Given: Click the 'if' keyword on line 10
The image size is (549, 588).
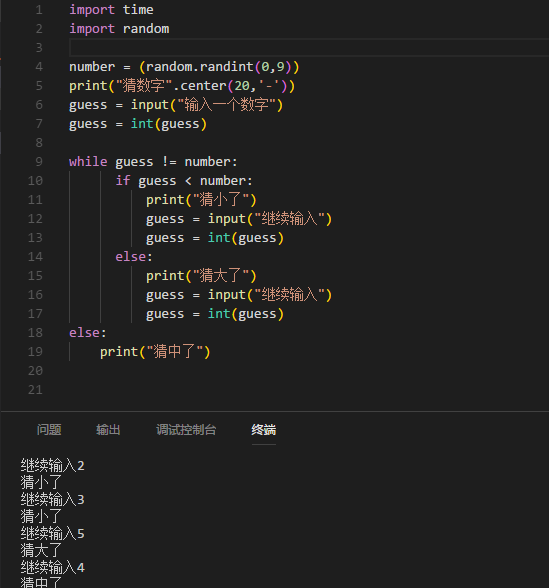Looking at the screenshot, I should pos(123,181).
